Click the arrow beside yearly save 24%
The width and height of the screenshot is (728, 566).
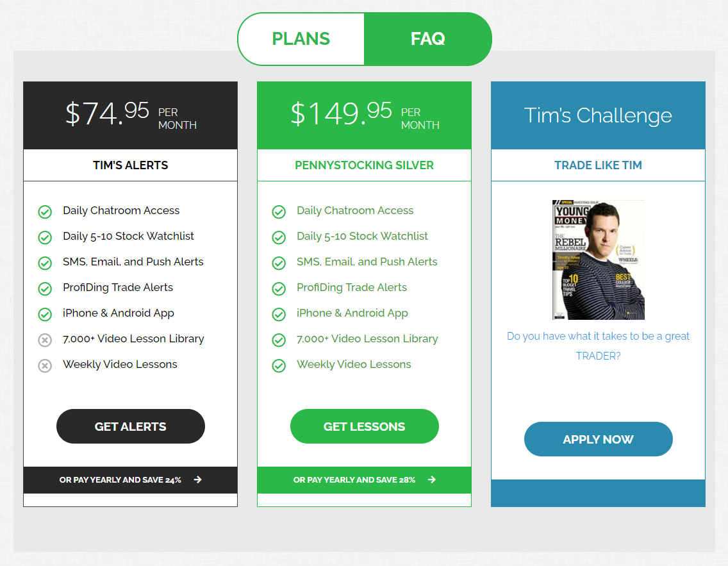coord(198,479)
